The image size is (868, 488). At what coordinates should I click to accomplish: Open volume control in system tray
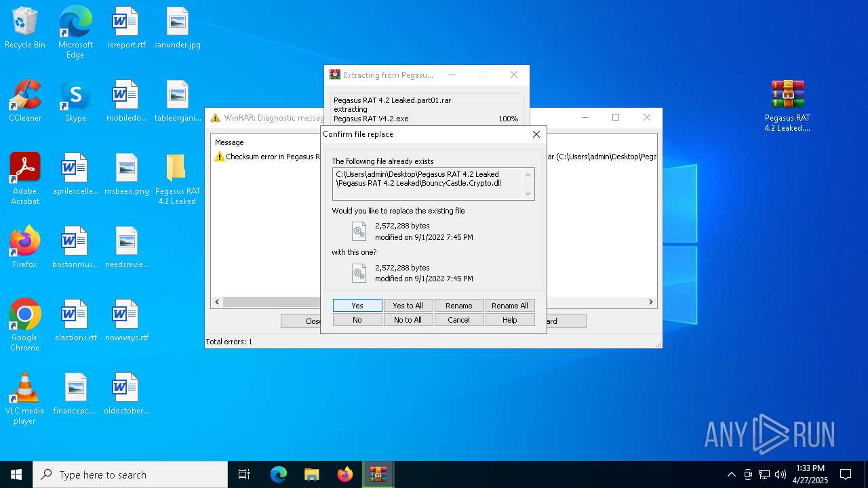click(781, 474)
